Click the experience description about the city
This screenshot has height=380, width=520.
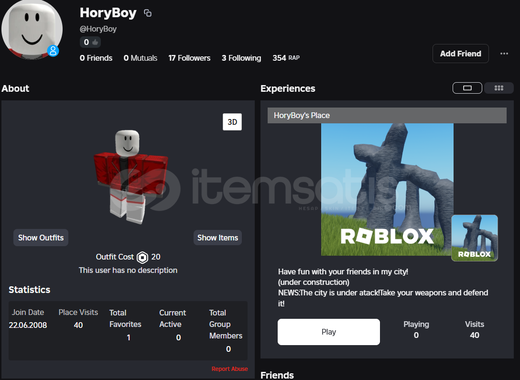tap(383, 288)
